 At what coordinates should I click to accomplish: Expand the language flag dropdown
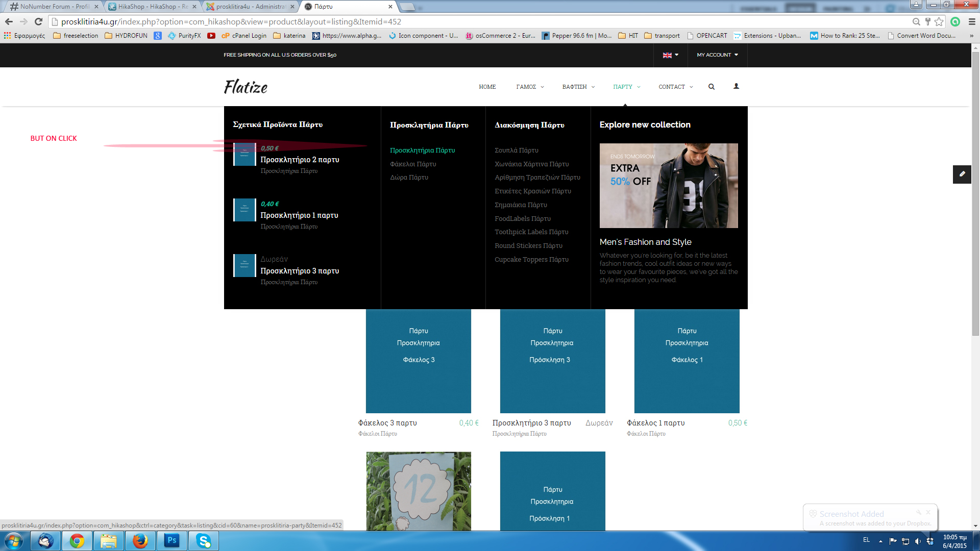[670, 55]
